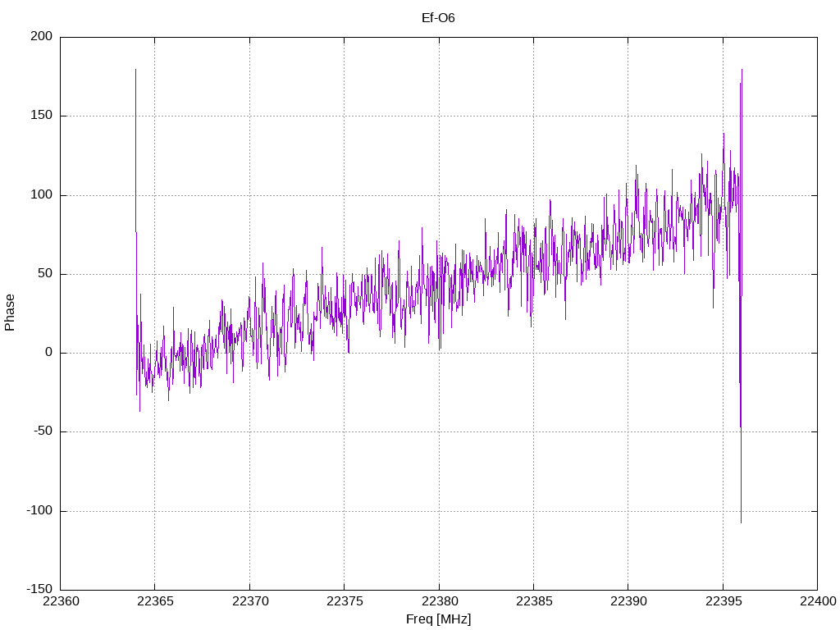
Task: Click the y-axis tick label -50
Action: pyautogui.click(x=43, y=431)
